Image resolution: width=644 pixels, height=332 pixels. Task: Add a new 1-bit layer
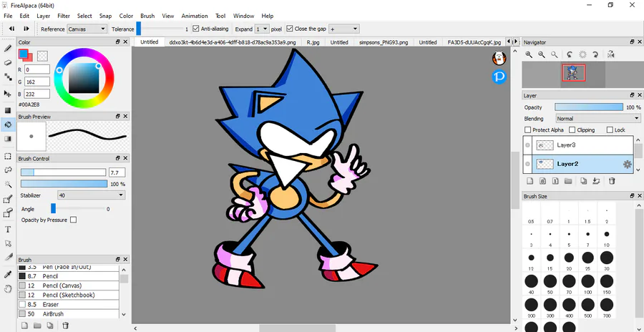click(x=555, y=181)
